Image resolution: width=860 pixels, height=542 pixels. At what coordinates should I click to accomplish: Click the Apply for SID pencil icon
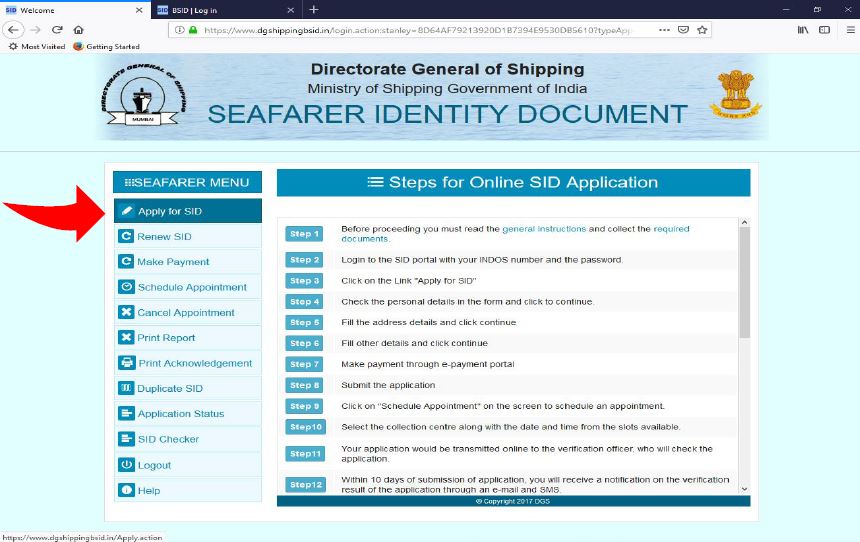click(x=127, y=211)
